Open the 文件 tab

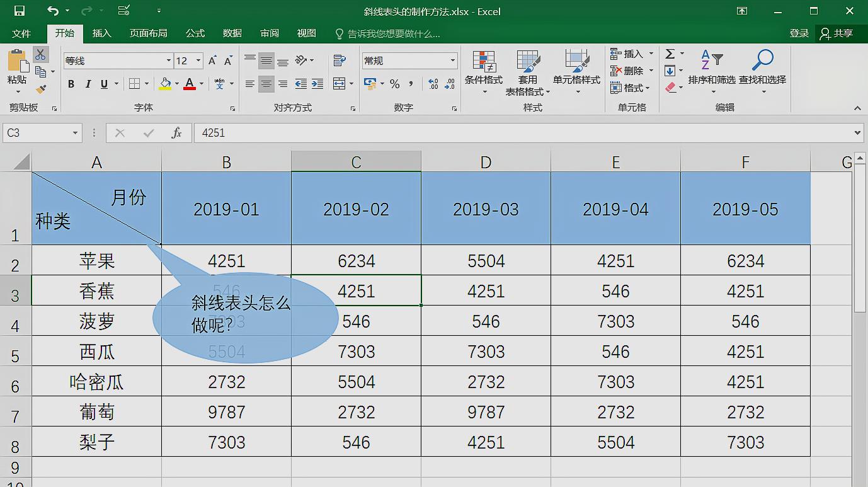point(21,33)
